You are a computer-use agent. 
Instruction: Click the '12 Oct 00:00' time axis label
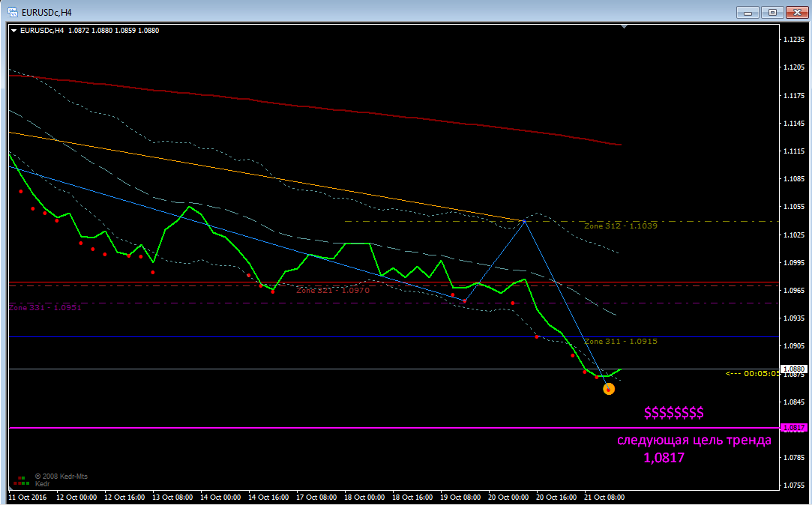point(76,498)
